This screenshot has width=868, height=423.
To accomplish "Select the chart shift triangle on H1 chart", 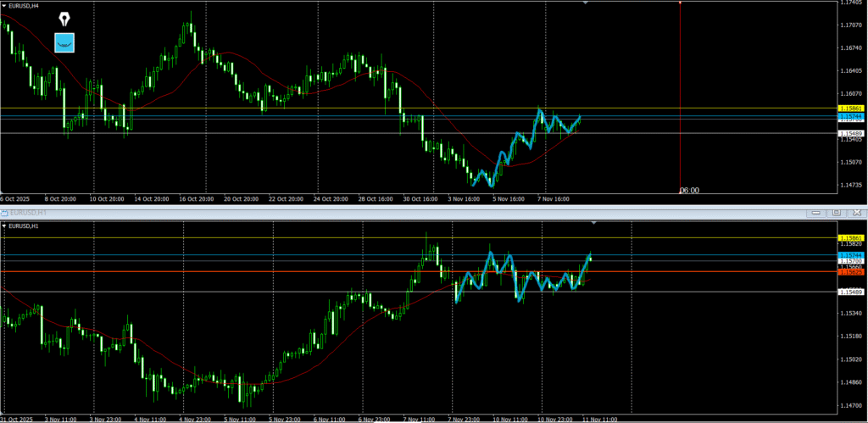I will click(593, 223).
